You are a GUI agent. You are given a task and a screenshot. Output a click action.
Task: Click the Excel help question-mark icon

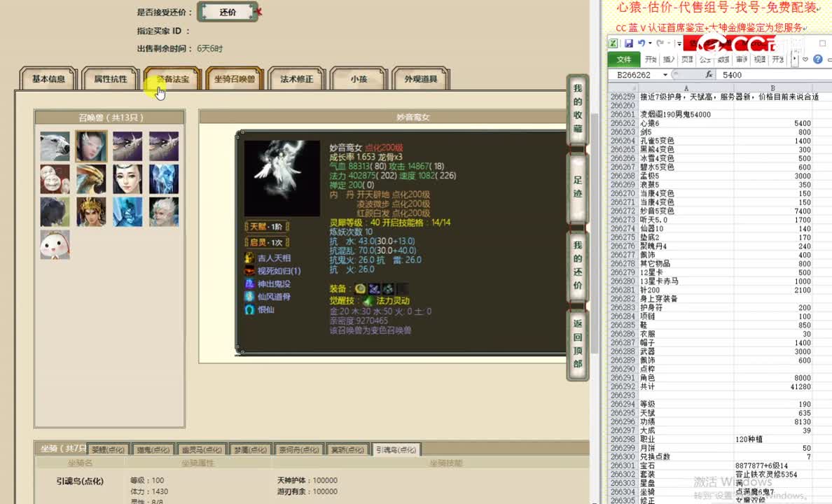[818, 59]
